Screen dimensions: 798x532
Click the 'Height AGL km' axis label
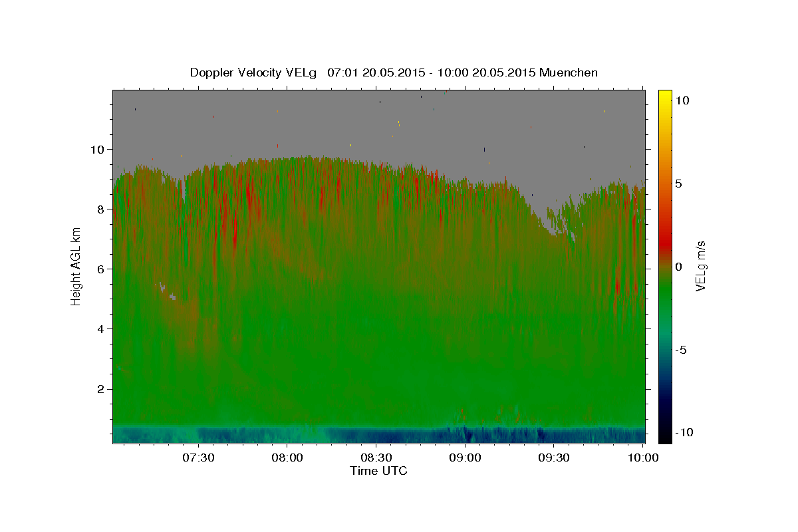pyautogui.click(x=76, y=266)
